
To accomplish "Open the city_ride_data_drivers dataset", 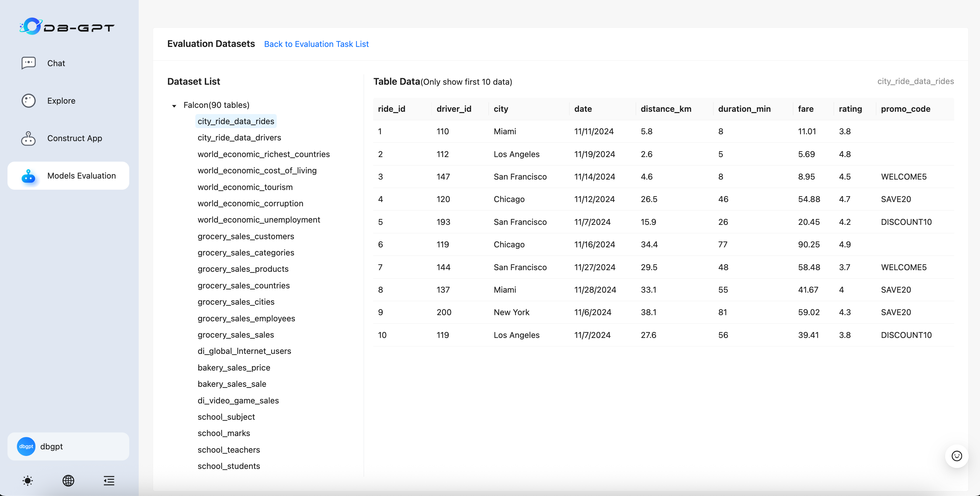I will (x=239, y=138).
